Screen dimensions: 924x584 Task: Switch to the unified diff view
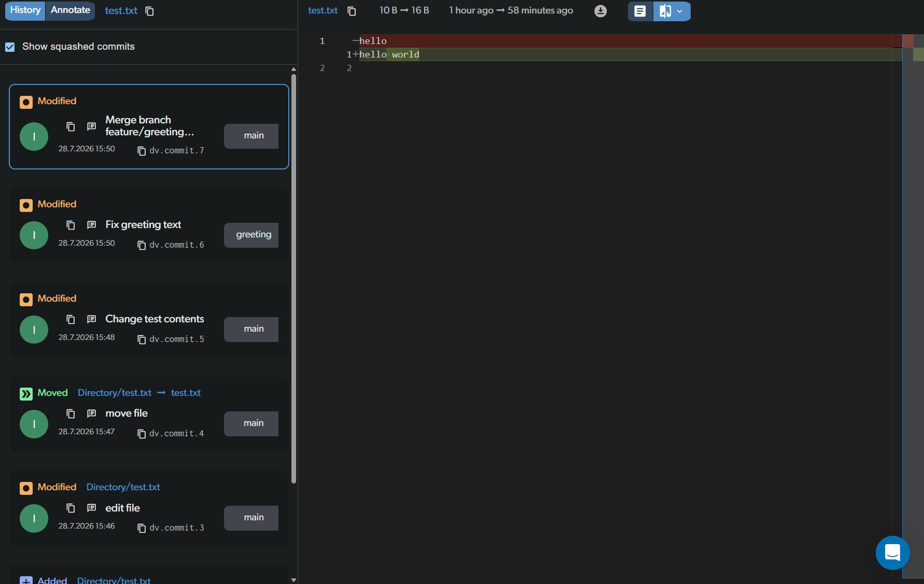(x=640, y=11)
